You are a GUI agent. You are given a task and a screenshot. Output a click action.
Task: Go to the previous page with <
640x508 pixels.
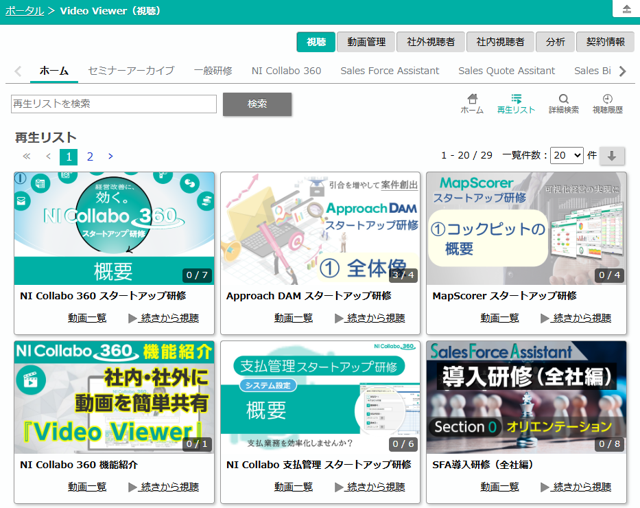pos(48,156)
